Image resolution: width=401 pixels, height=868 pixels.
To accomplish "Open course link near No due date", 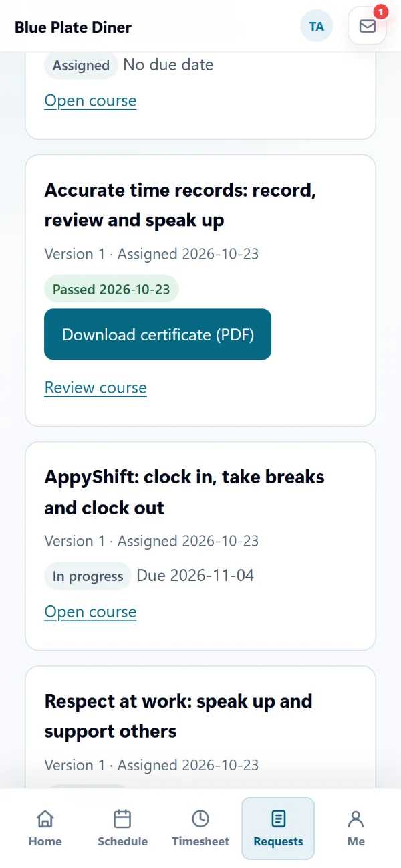I will [90, 101].
